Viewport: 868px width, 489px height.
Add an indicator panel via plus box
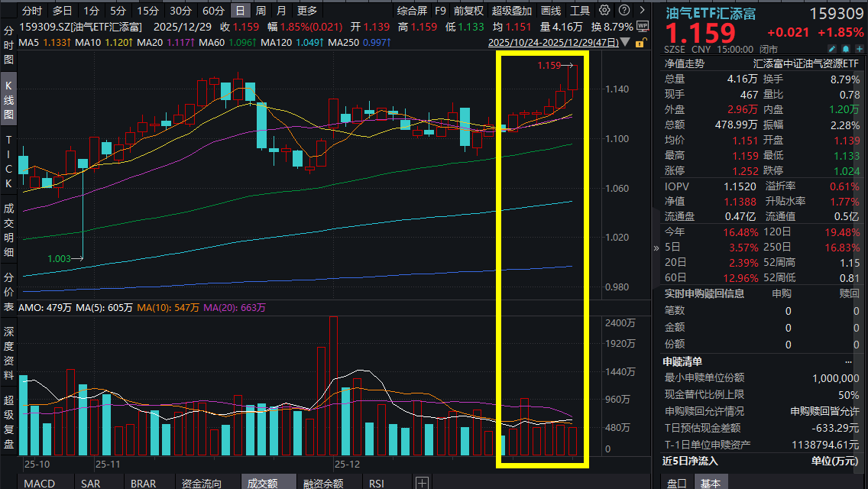[x=422, y=483]
